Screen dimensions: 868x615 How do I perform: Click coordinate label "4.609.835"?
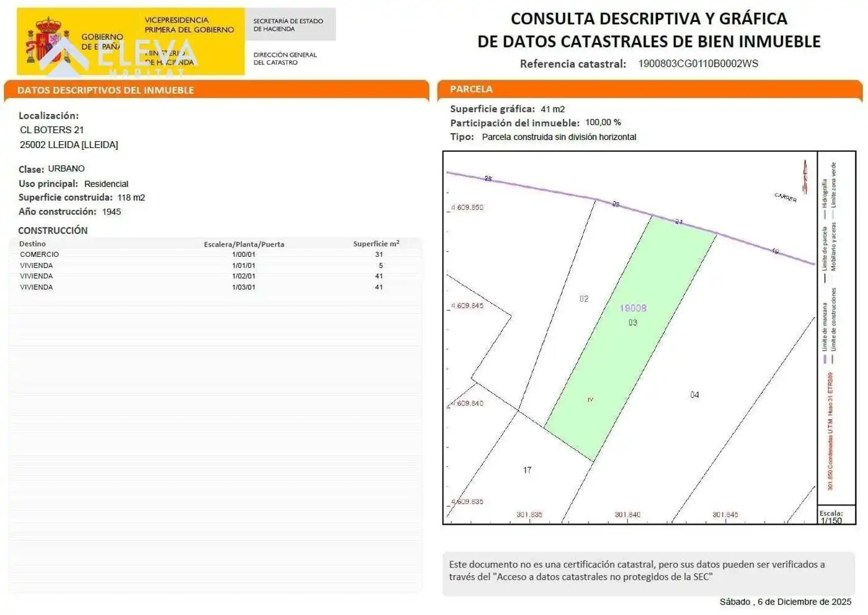click(467, 502)
